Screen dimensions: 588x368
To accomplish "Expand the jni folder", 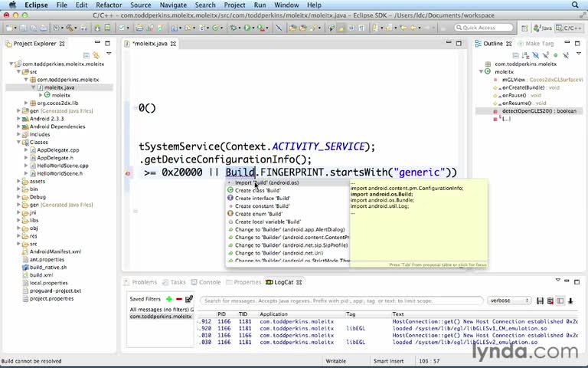I will click(x=18, y=212).
